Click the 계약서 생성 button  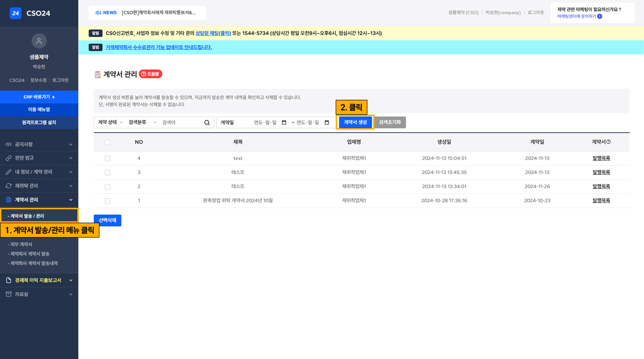click(x=354, y=122)
